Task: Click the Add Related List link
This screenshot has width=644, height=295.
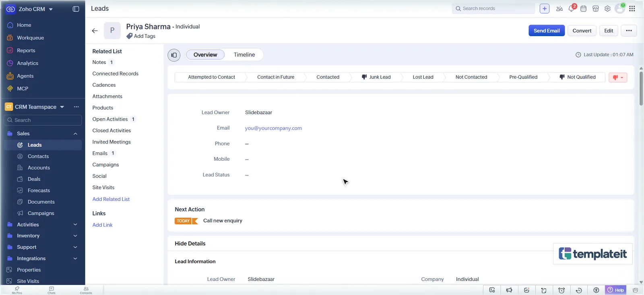Action: pyautogui.click(x=111, y=199)
